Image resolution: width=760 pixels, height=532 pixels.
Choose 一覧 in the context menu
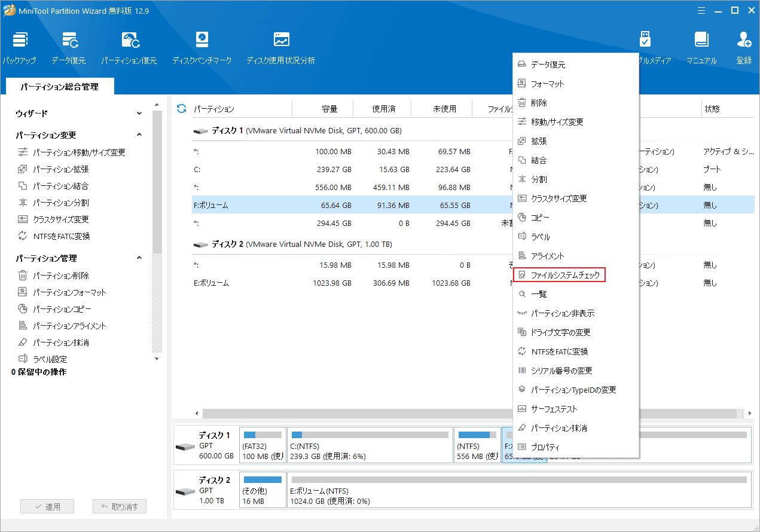pos(576,294)
